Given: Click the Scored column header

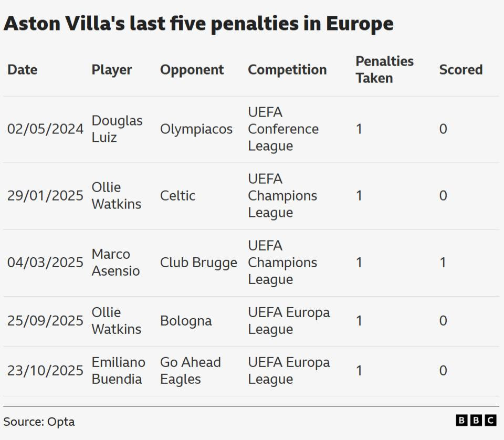Looking at the screenshot, I should (x=460, y=70).
